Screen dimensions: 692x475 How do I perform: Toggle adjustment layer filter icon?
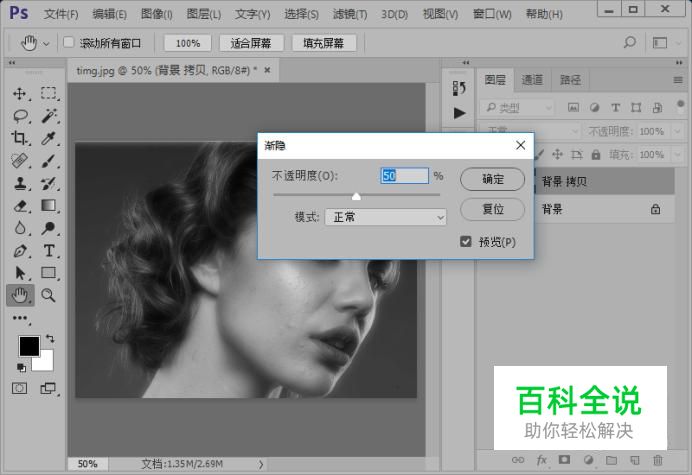[x=594, y=107]
